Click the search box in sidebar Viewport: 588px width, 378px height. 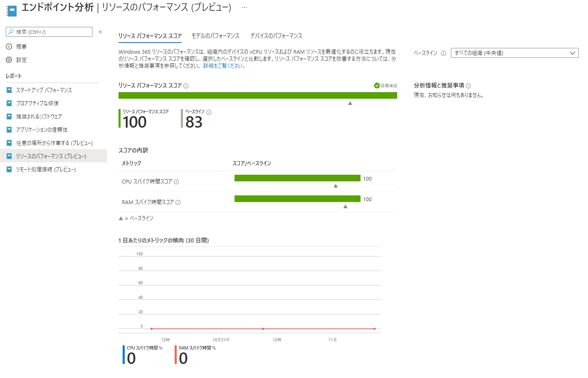tap(50, 32)
